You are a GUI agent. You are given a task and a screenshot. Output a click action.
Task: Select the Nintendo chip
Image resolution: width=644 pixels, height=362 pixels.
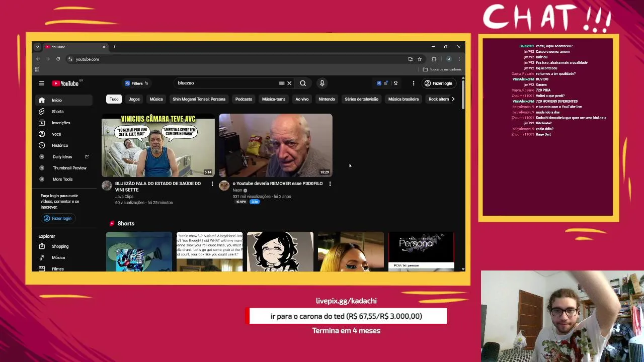327,99
